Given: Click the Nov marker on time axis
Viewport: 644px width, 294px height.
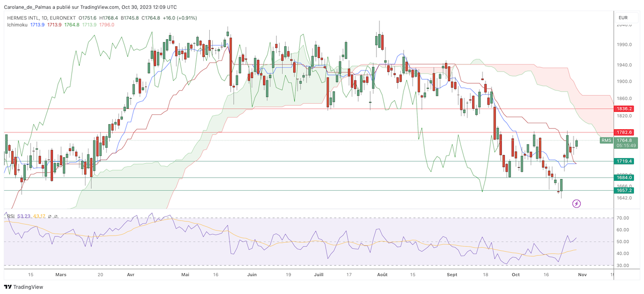Looking at the screenshot, I should [x=582, y=275].
